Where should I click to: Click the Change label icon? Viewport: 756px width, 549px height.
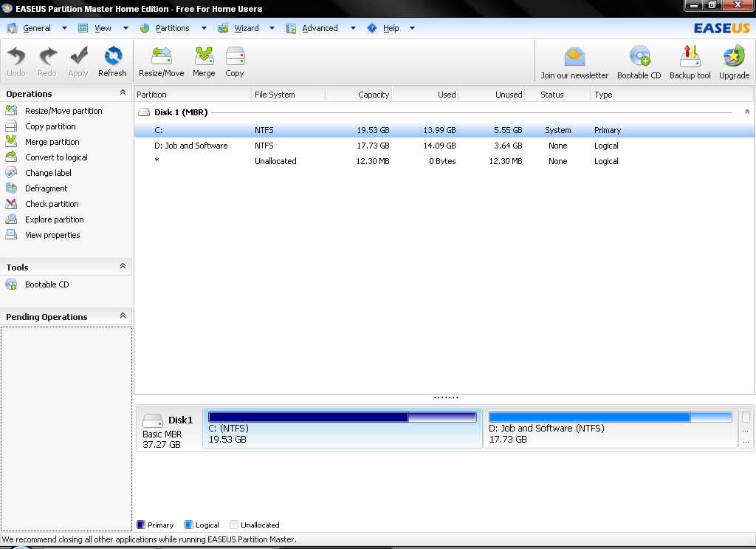point(11,172)
